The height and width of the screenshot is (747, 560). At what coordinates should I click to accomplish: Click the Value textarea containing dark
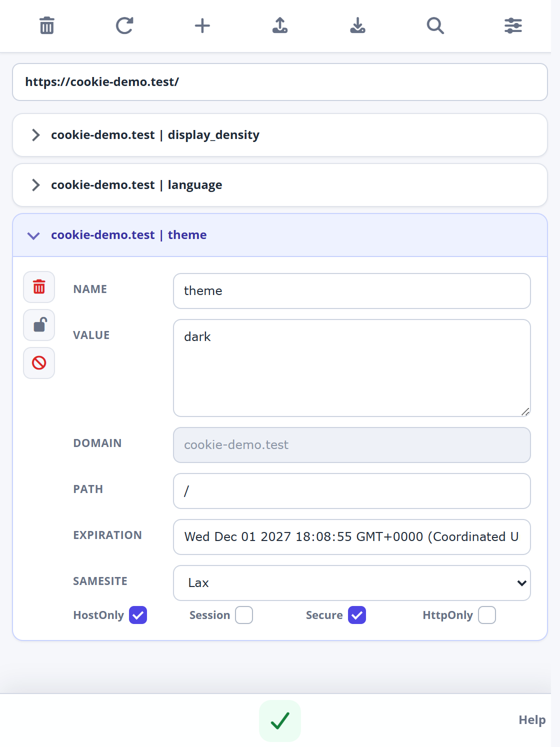coord(352,368)
